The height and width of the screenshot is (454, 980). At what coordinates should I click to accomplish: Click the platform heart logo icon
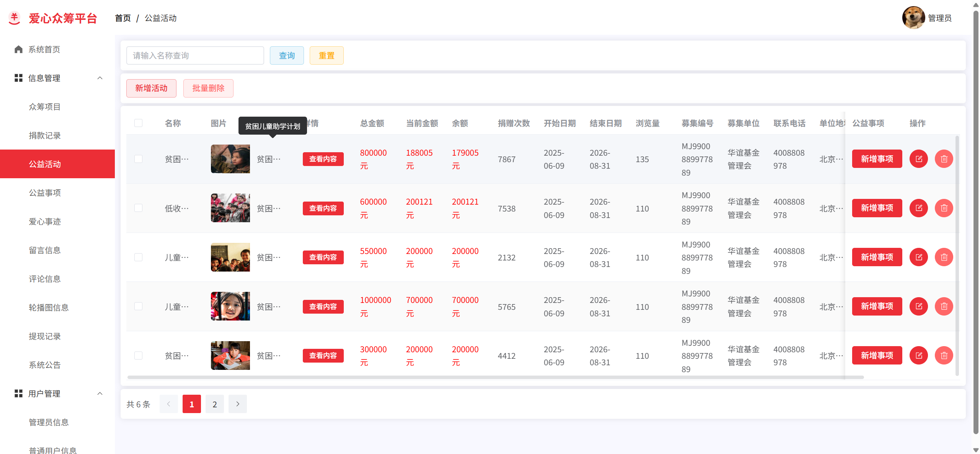click(15, 18)
